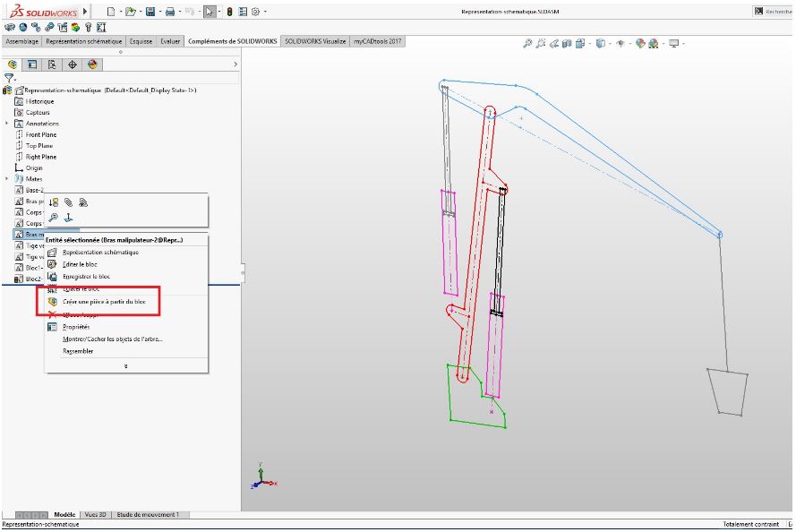Viewport: 796px width, 532px height.
Task: Click the Zoom to Fit magnifier icon
Action: (x=527, y=44)
